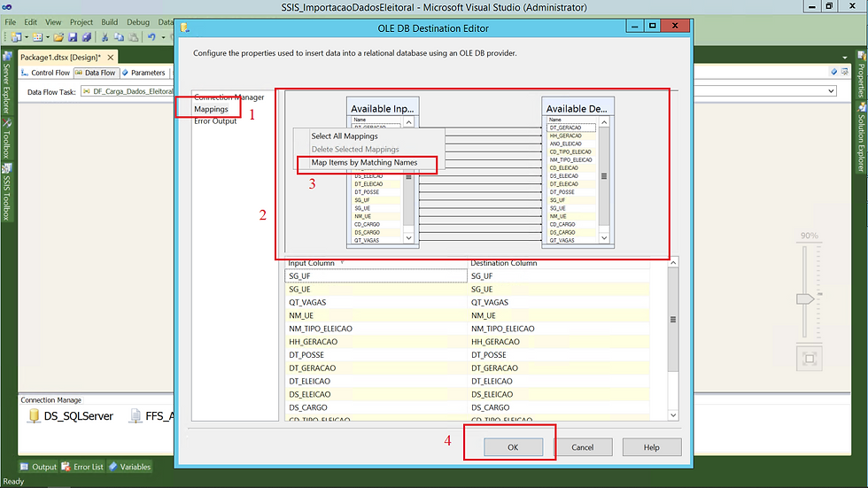Switch to the Parameters tab
This screenshot has height=488, width=868.
click(x=143, y=73)
